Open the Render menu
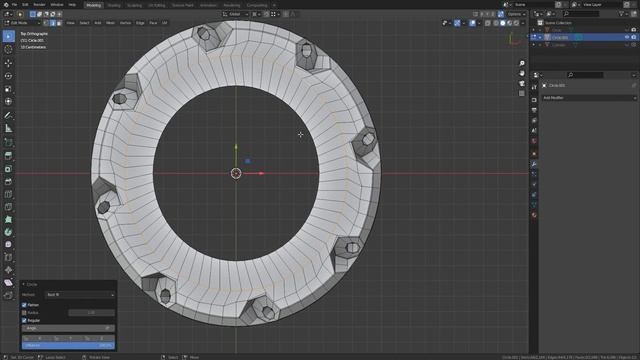The height and width of the screenshot is (360, 640). [39, 5]
